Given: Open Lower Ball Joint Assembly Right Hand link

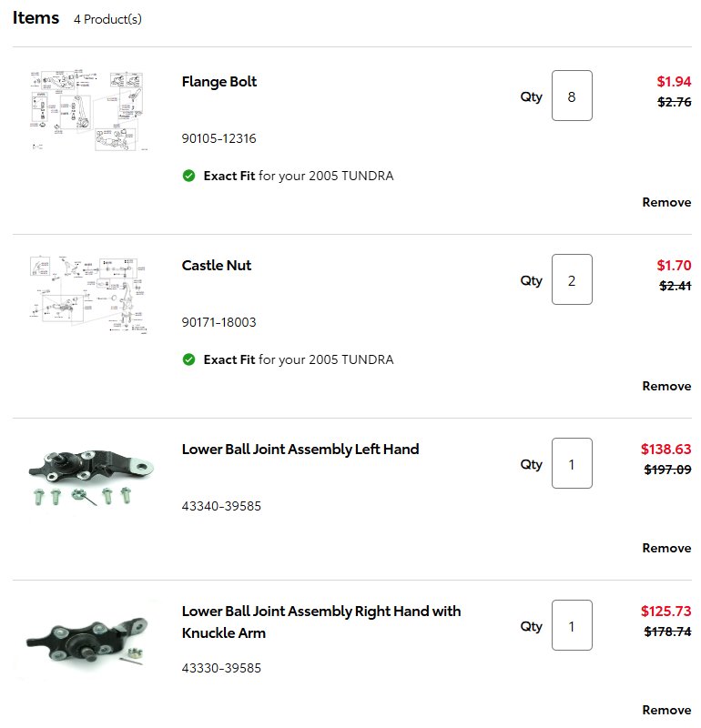Looking at the screenshot, I should point(321,622).
